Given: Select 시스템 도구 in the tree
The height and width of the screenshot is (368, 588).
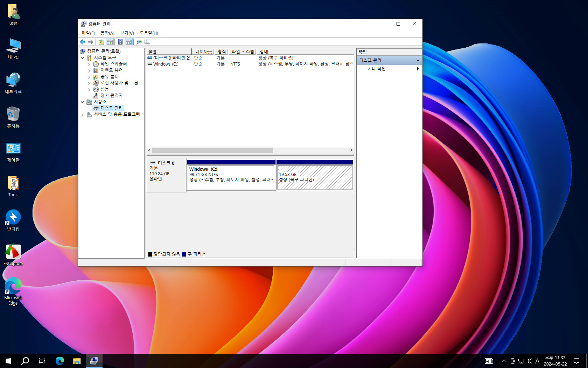Looking at the screenshot, I should (x=105, y=57).
